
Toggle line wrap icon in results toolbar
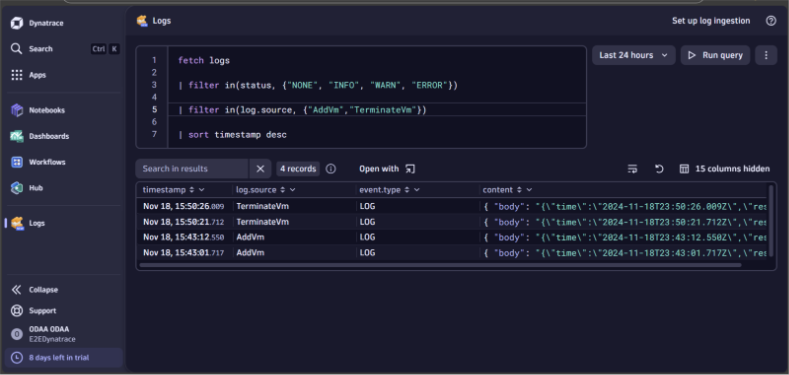point(633,169)
